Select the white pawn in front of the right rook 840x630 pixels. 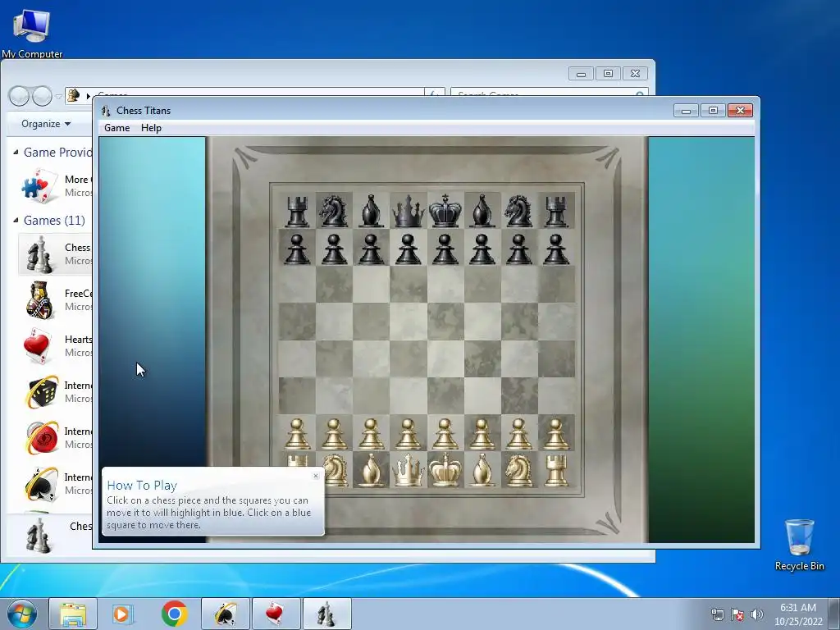tap(556, 433)
